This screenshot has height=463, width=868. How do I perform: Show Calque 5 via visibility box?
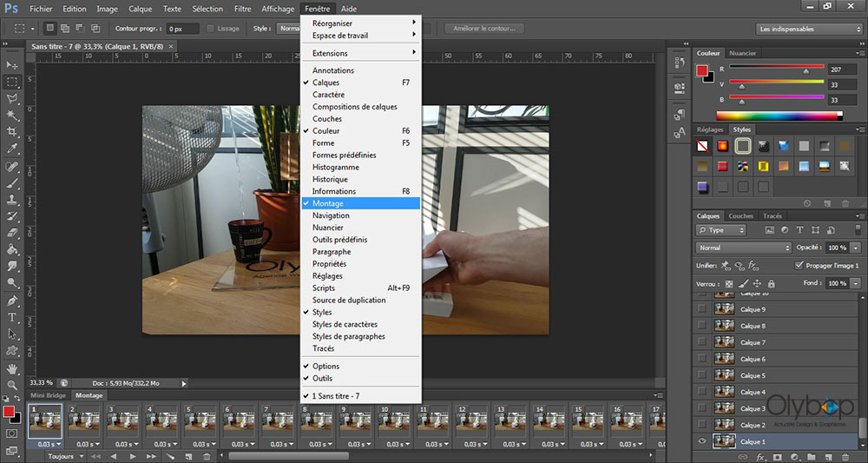click(x=702, y=375)
